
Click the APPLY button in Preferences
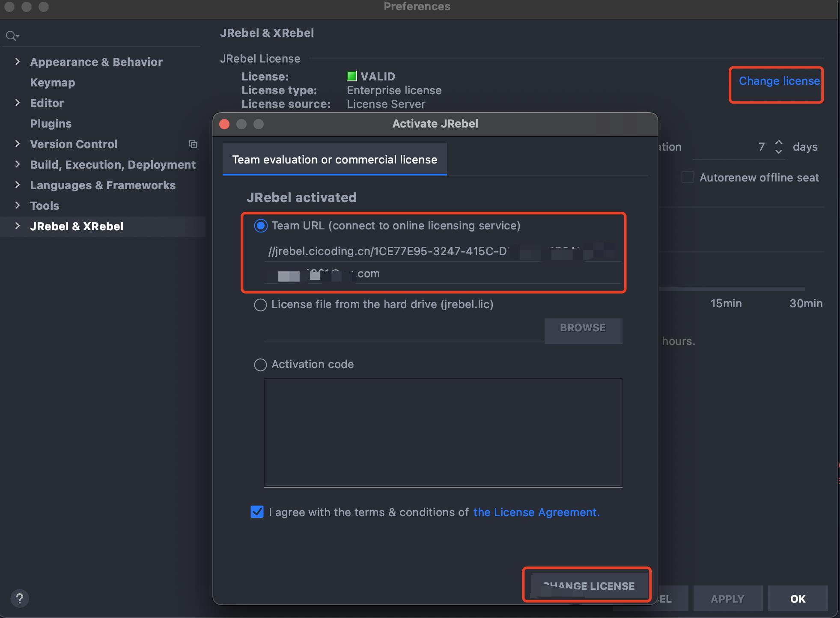click(x=728, y=598)
